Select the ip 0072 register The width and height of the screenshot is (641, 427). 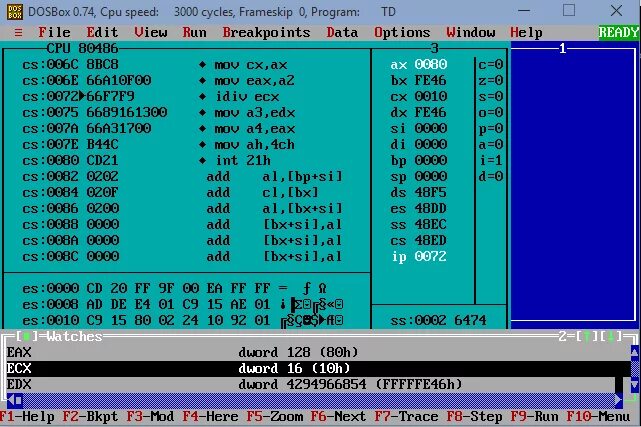tap(419, 257)
